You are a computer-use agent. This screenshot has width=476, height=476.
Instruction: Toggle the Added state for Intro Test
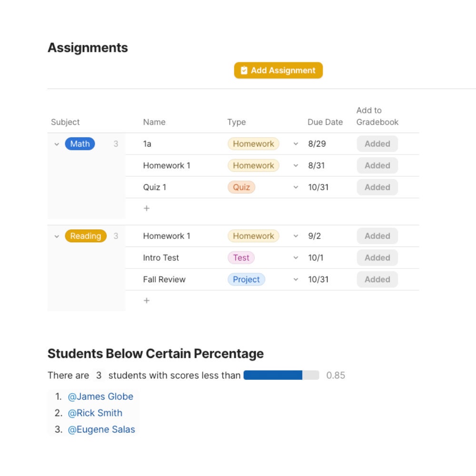click(x=377, y=258)
